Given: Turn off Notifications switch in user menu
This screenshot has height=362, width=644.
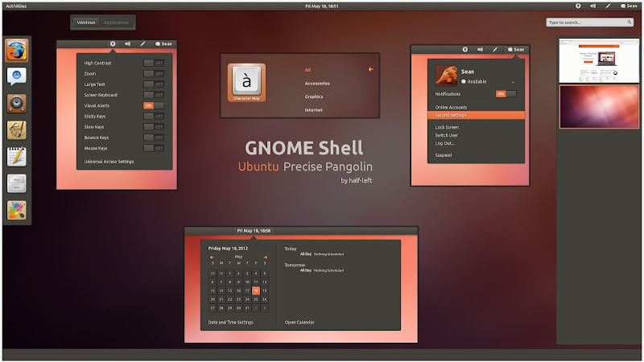Looking at the screenshot, I should pyautogui.click(x=506, y=94).
